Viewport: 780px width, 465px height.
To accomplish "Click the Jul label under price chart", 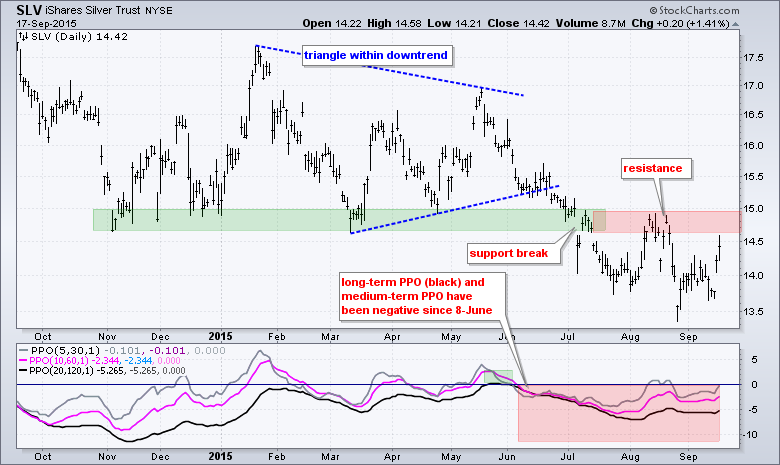I will click(x=568, y=337).
